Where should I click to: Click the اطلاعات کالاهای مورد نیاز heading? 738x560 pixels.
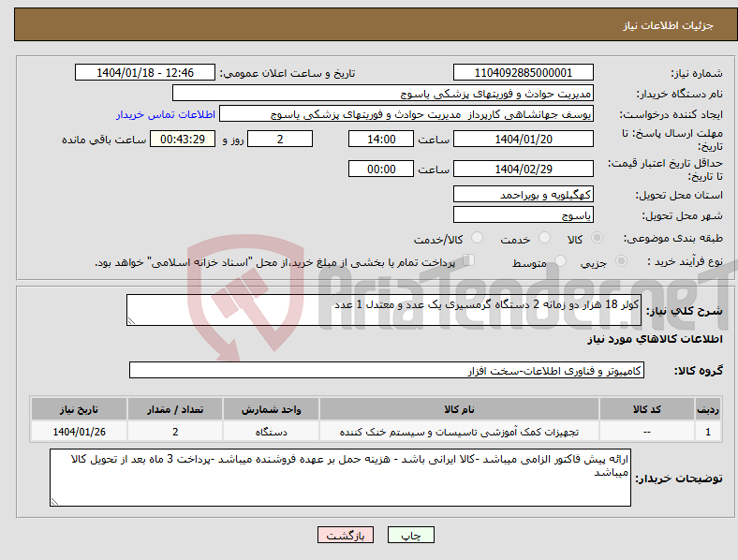(655, 339)
